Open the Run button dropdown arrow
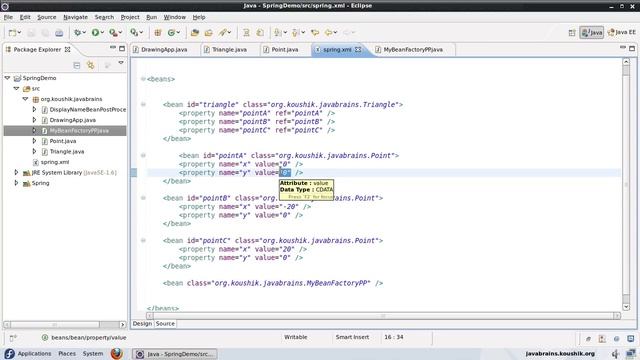 tap(102, 33)
